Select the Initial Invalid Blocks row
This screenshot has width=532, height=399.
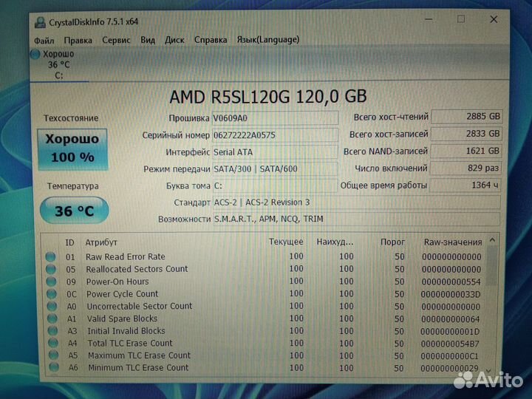pos(264,331)
